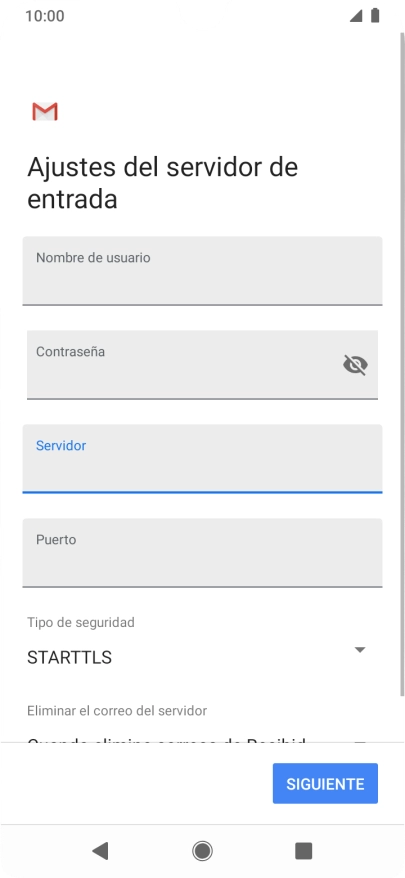Screen dimensions: 405x878
Task: Tap the Ajustes del servidor de entrada heading
Action: 162,183
